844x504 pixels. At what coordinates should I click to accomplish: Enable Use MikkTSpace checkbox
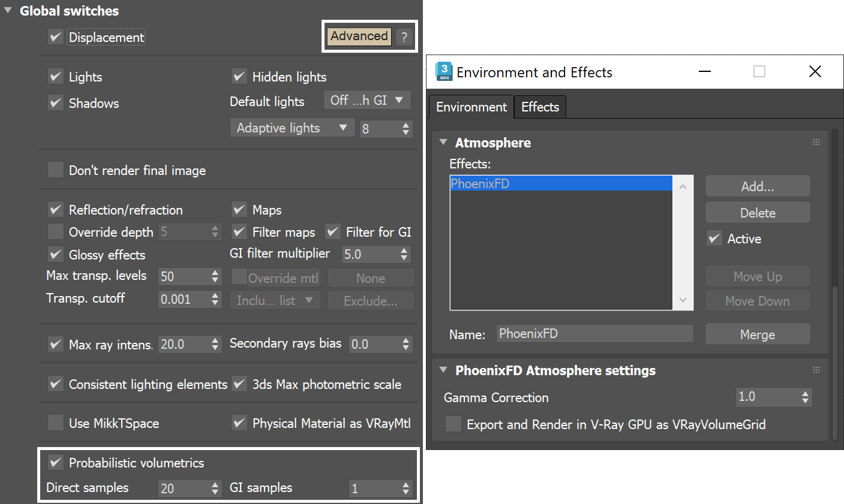click(55, 423)
